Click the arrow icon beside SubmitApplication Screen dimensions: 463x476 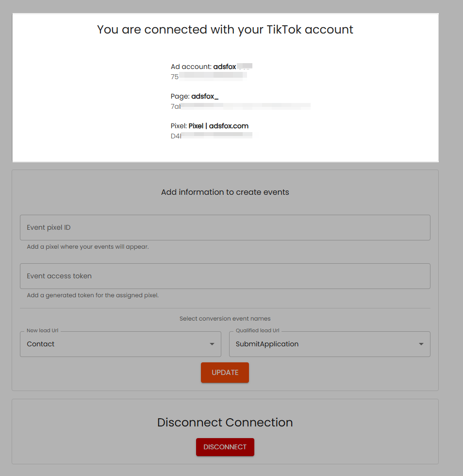[421, 344]
